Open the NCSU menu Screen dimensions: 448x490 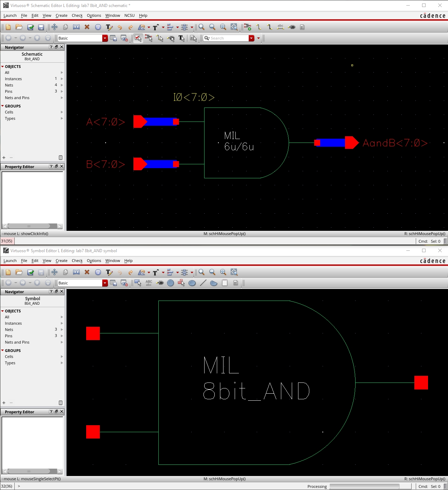129,15
